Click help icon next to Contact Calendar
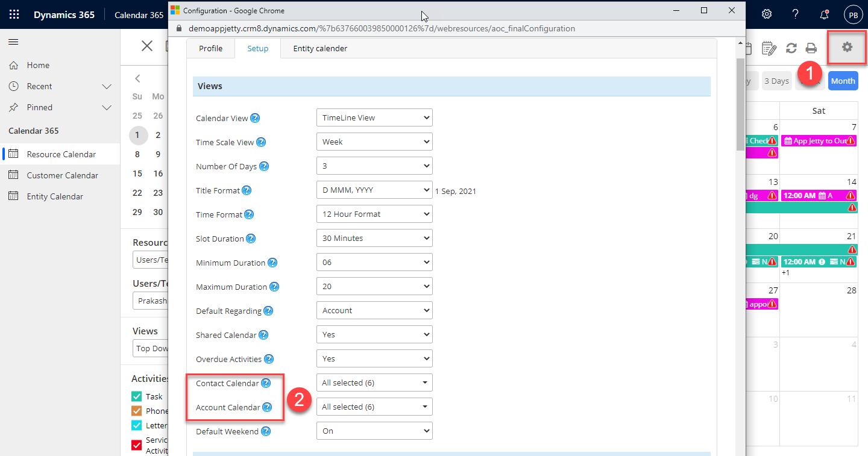 click(265, 383)
